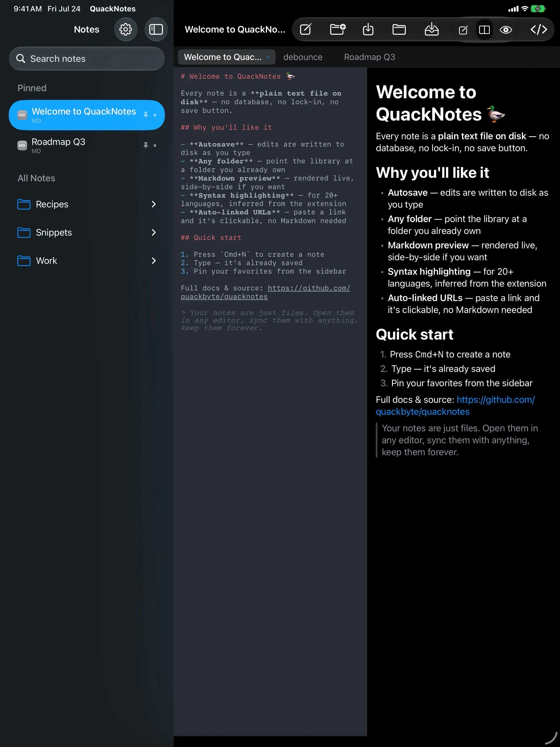Click the Recipes folder icon
The image size is (560, 747).
coord(24,204)
